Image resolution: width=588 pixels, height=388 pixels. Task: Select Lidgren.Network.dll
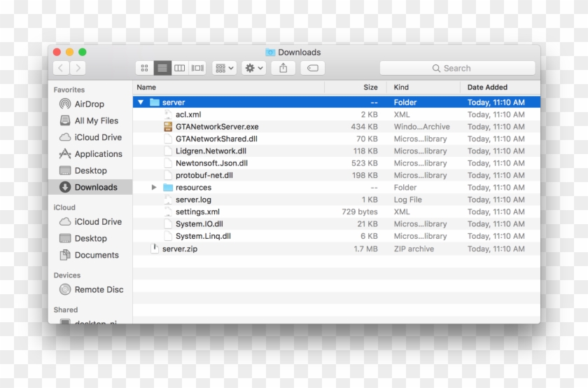(x=337, y=151)
